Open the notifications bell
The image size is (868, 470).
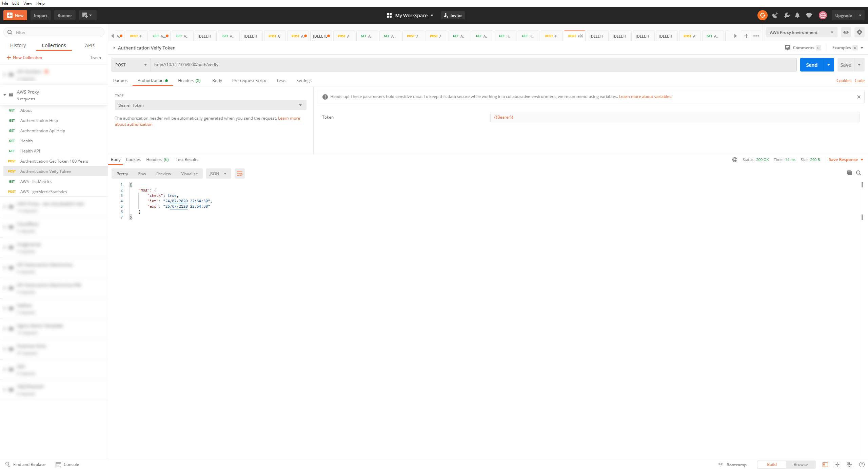pyautogui.click(x=797, y=15)
